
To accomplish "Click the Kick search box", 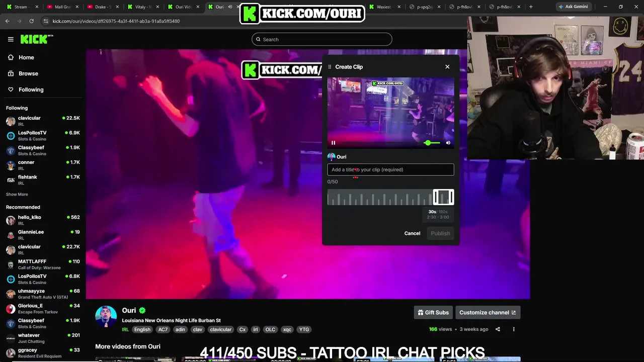I will 322,39.
